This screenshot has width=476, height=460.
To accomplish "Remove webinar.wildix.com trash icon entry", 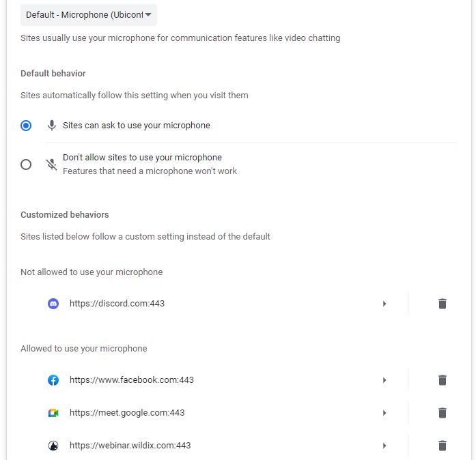I will [443, 446].
